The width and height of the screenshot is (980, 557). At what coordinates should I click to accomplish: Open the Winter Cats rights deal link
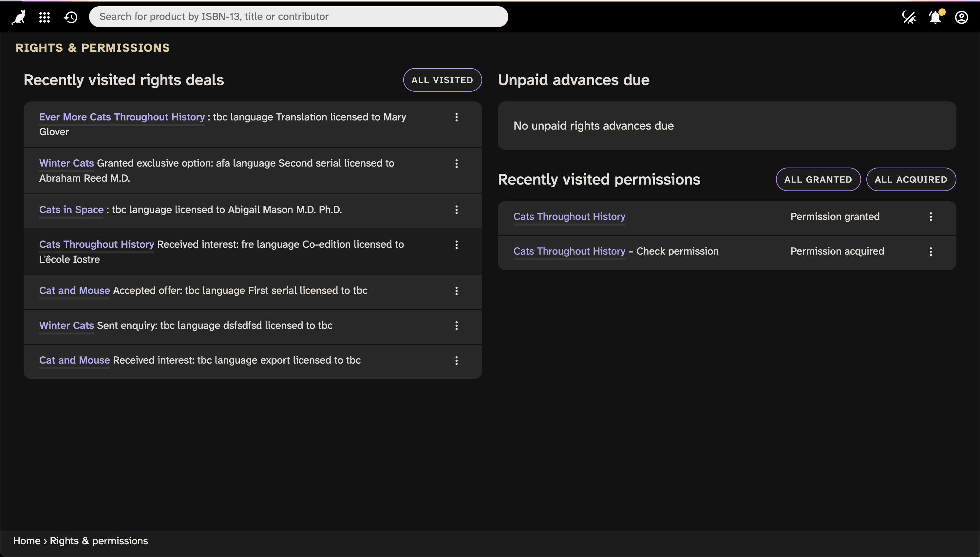pyautogui.click(x=66, y=163)
